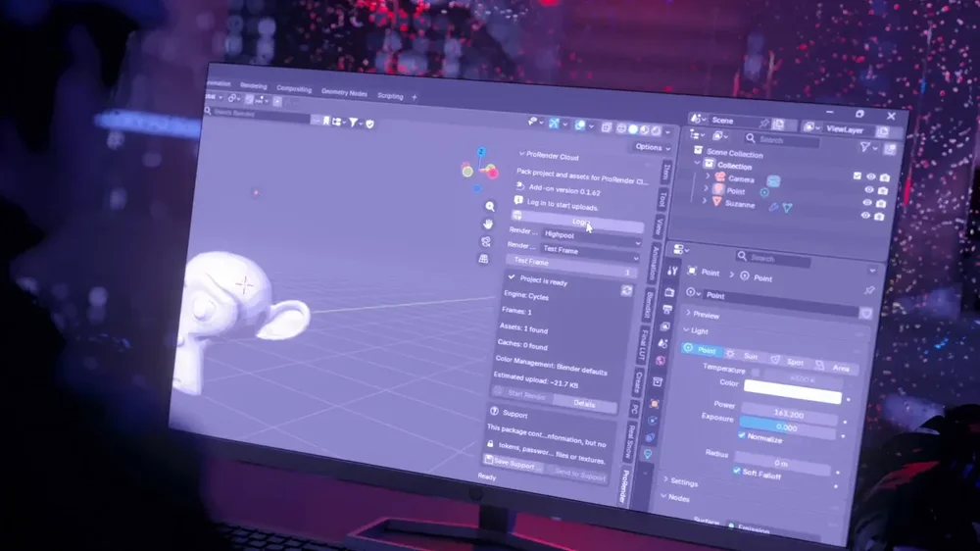The image size is (980, 551).
Task: Expand the Suzanne tree row
Action: (705, 201)
